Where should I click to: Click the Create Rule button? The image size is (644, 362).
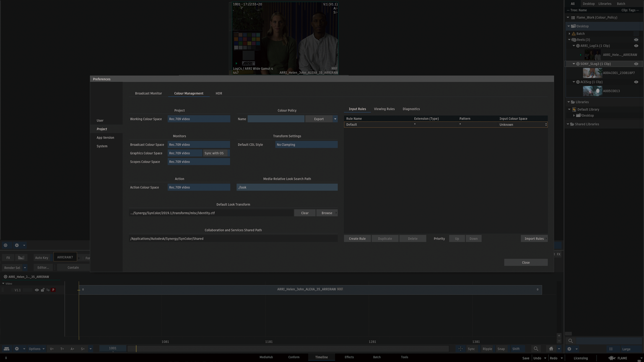[x=357, y=239]
